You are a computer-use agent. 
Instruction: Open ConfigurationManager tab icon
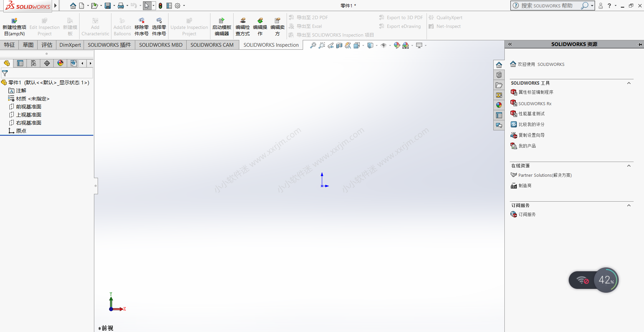pos(34,63)
